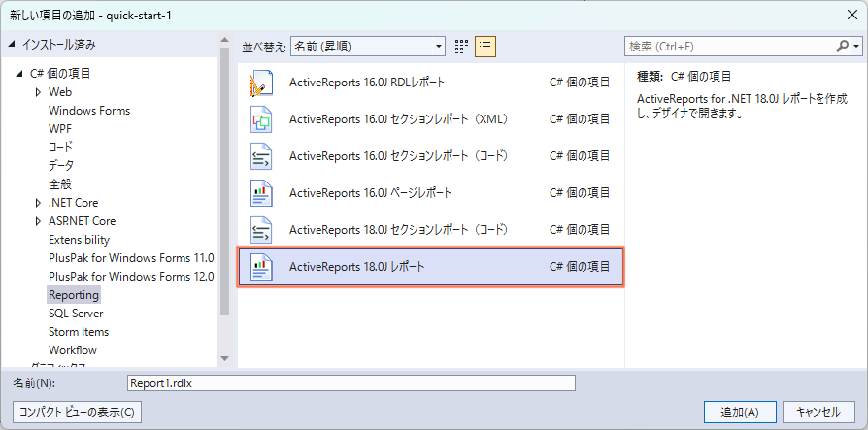The width and height of the screenshot is (868, 430).
Task: Select SQL Server category
Action: [x=76, y=314]
